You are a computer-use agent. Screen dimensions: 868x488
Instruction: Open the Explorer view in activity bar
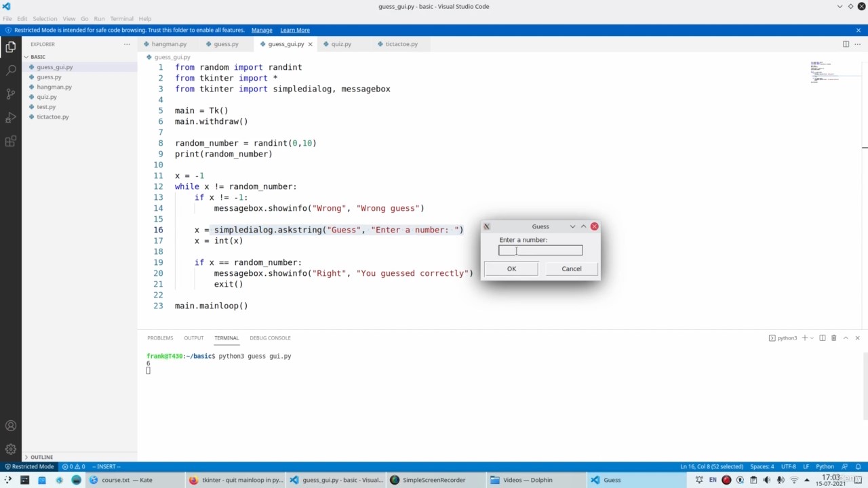pos(11,47)
